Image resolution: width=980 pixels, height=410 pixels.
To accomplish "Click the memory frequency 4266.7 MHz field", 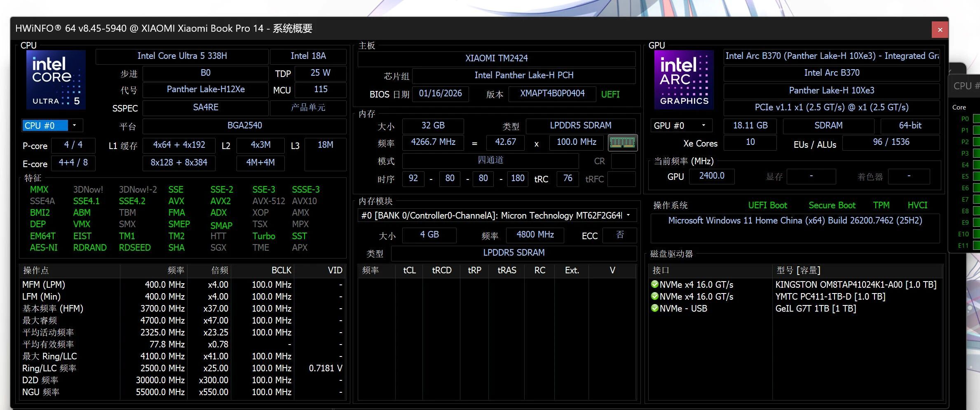I will (x=433, y=142).
